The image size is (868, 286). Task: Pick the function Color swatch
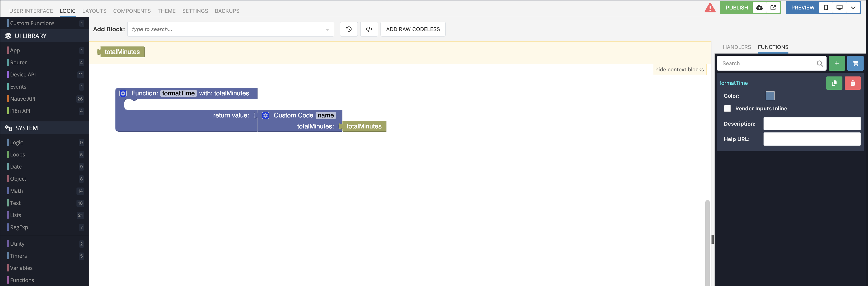tap(770, 96)
